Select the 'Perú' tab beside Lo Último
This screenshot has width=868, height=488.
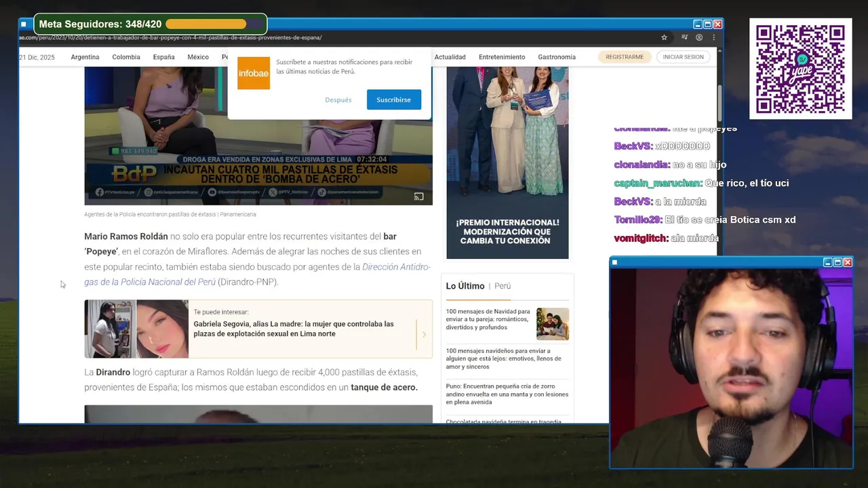pyautogui.click(x=502, y=286)
